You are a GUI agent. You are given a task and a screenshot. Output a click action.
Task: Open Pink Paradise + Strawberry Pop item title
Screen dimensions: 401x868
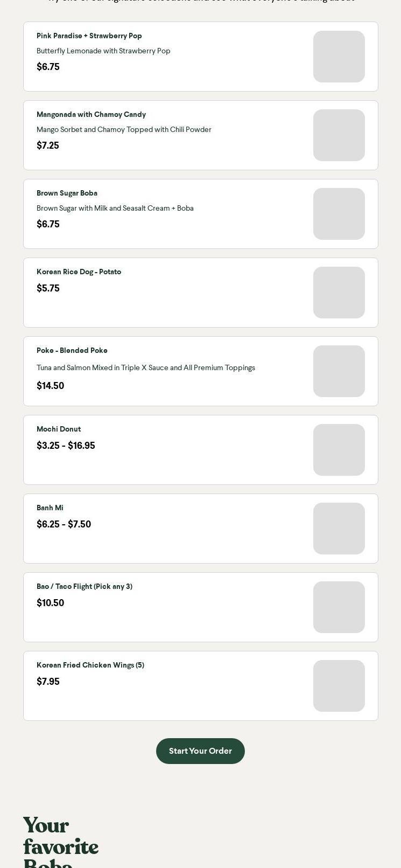[x=89, y=36]
